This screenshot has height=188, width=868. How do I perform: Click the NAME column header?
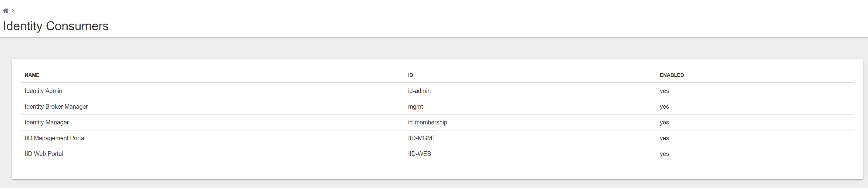(x=32, y=75)
